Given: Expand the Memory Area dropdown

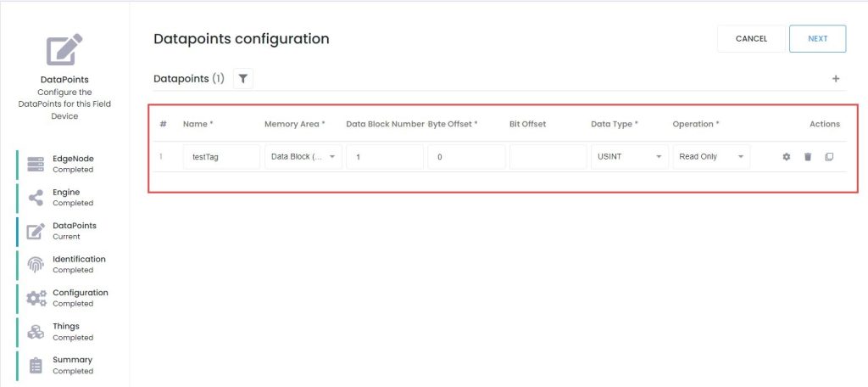Looking at the screenshot, I should 303,157.
